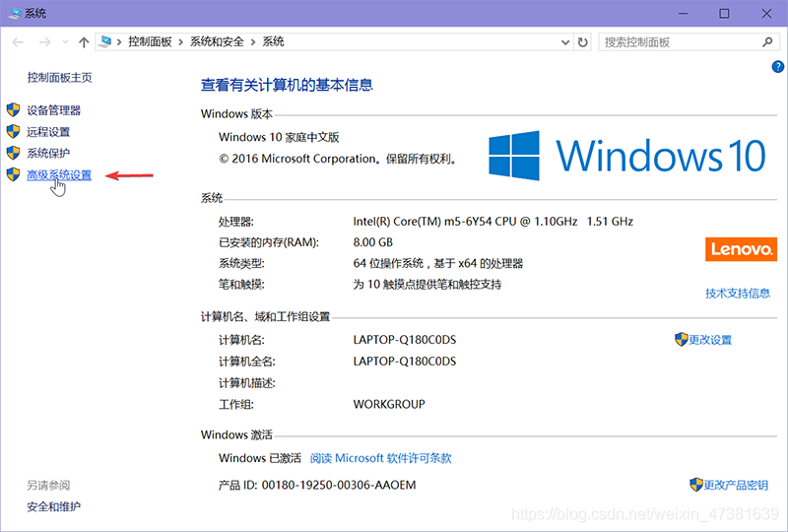The height and width of the screenshot is (532, 788).
Task: Click WORKGROUP value text
Action: 389,404
